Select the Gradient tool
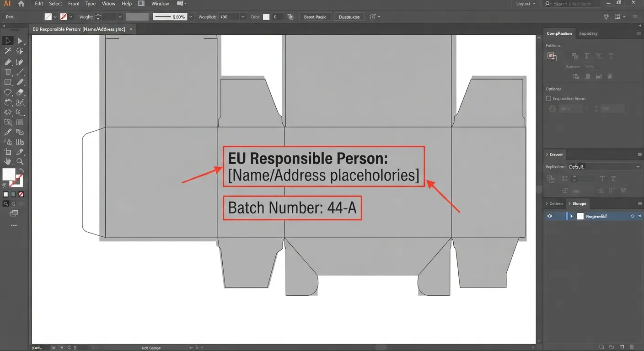The width and height of the screenshot is (644, 351). point(20,122)
